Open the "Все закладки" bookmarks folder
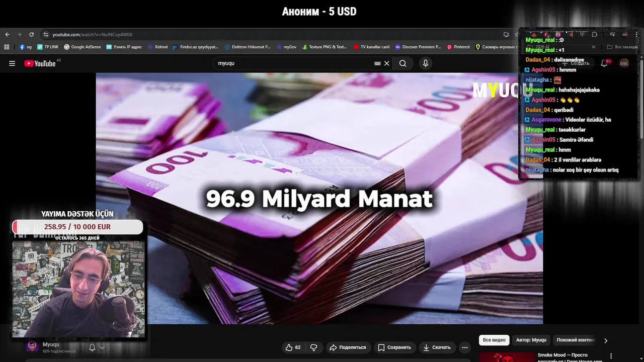 tap(622, 47)
